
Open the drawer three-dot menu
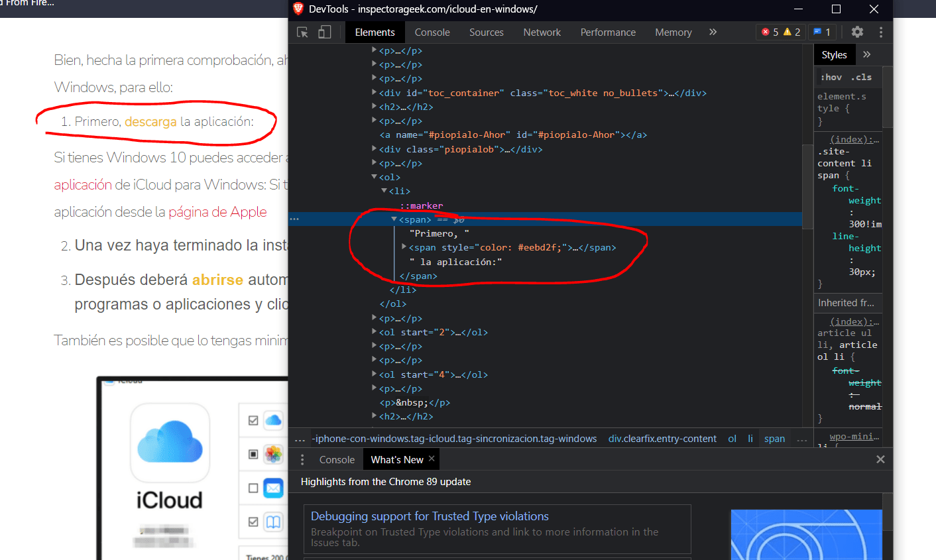(302, 459)
